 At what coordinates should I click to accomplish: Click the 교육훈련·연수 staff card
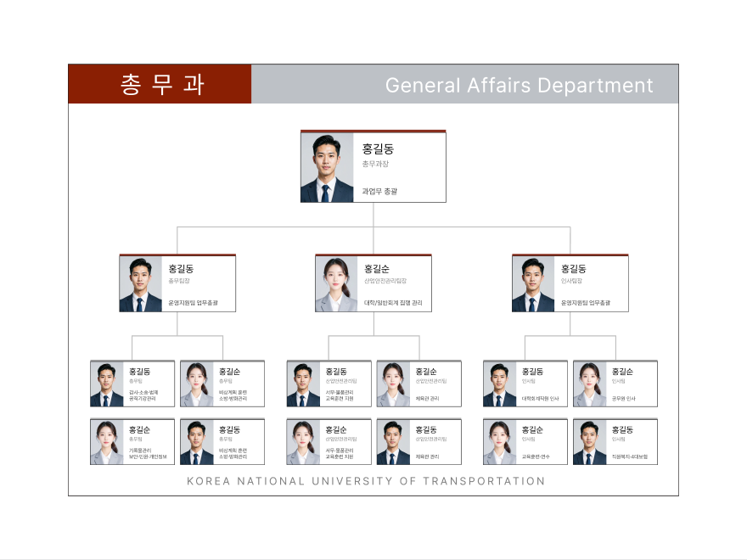click(525, 443)
